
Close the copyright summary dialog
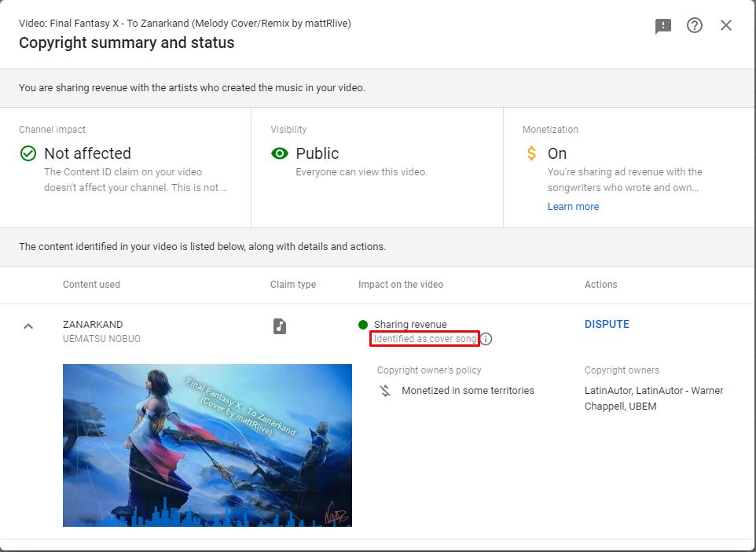(x=725, y=25)
